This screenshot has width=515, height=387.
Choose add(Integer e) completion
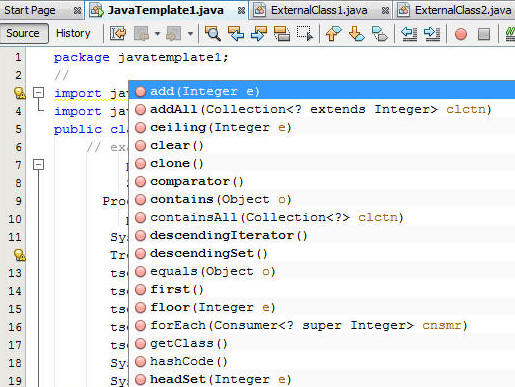[x=322, y=91]
